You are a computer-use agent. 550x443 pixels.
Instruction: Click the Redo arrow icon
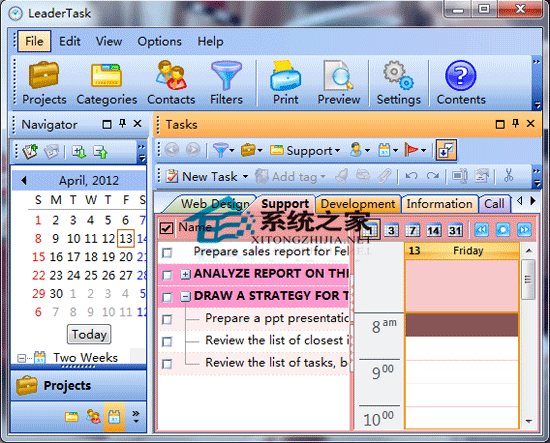[x=432, y=176]
